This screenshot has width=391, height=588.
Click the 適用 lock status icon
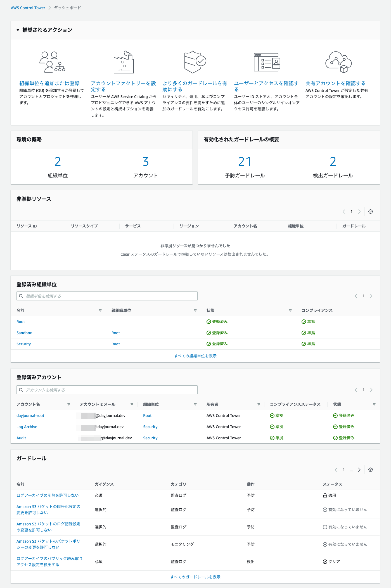click(x=325, y=495)
